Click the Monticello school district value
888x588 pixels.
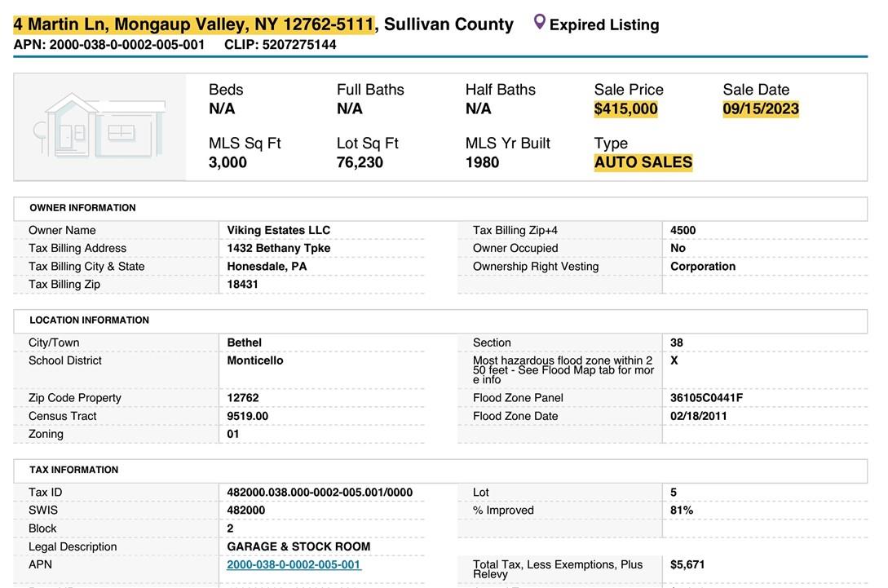[255, 360]
